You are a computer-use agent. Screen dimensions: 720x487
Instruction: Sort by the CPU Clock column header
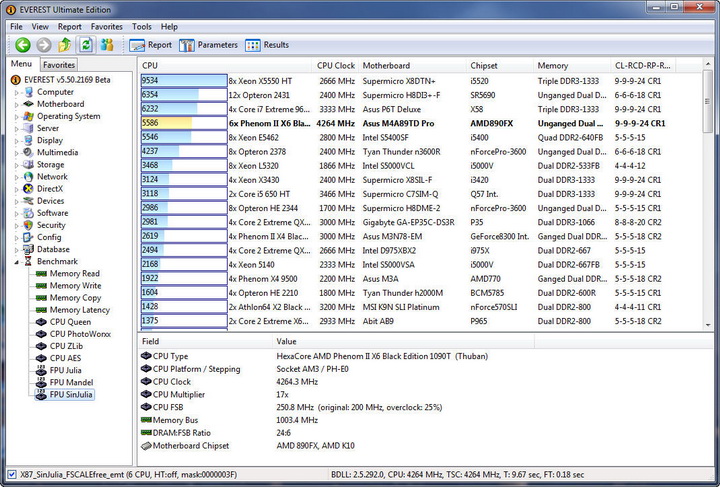point(336,66)
